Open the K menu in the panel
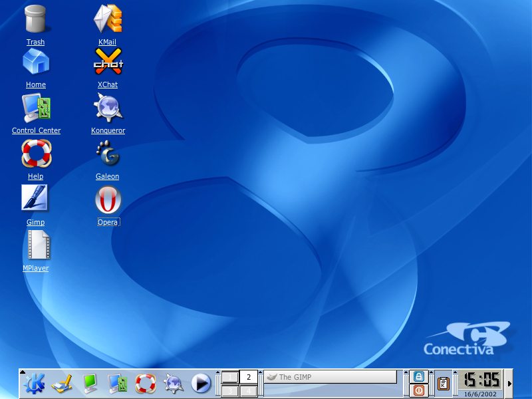This screenshot has width=532, height=399. (x=34, y=384)
